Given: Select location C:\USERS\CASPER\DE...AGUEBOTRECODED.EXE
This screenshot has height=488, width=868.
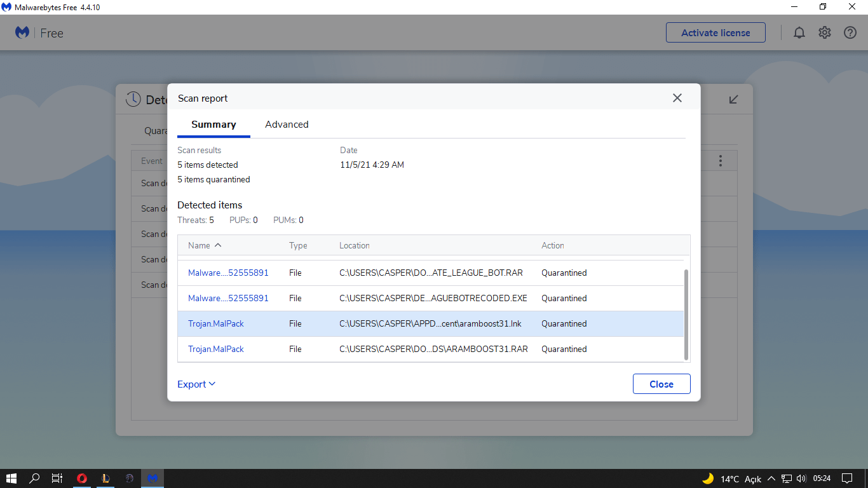Looking at the screenshot, I should tap(433, 298).
